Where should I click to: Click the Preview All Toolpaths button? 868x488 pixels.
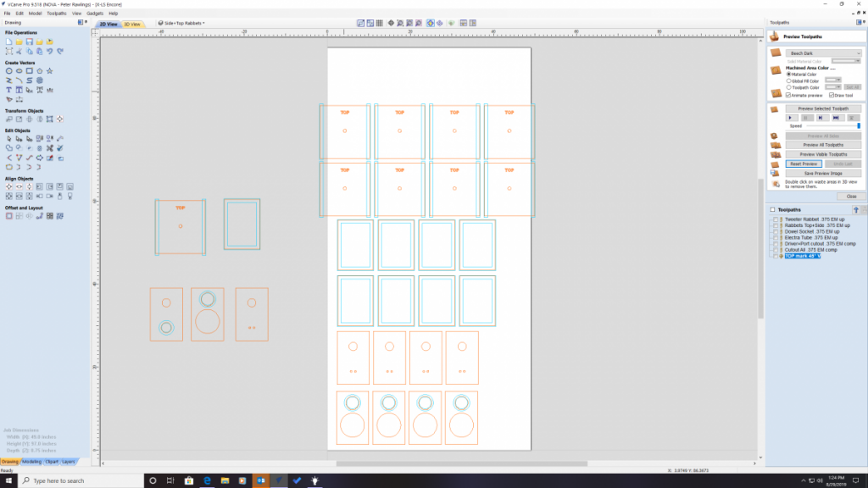coord(824,145)
